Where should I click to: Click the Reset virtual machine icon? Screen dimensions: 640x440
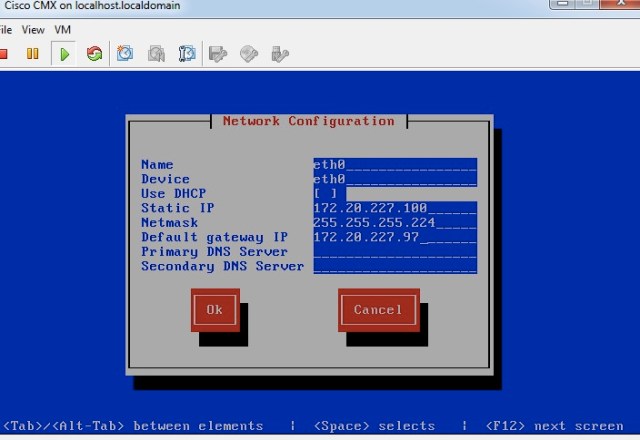tap(94, 53)
